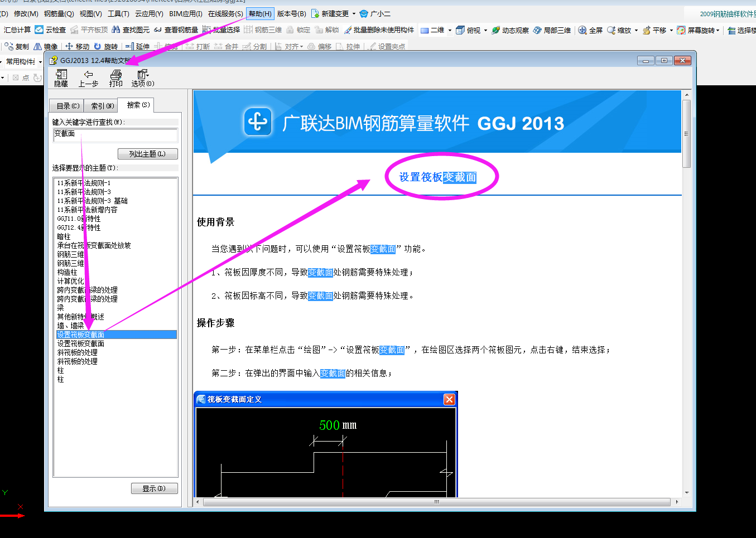Open the 版本号(B) menu

[x=292, y=13]
